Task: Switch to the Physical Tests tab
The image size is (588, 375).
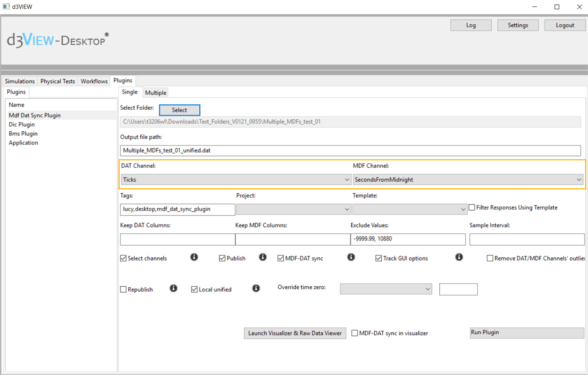Action: pyautogui.click(x=57, y=81)
